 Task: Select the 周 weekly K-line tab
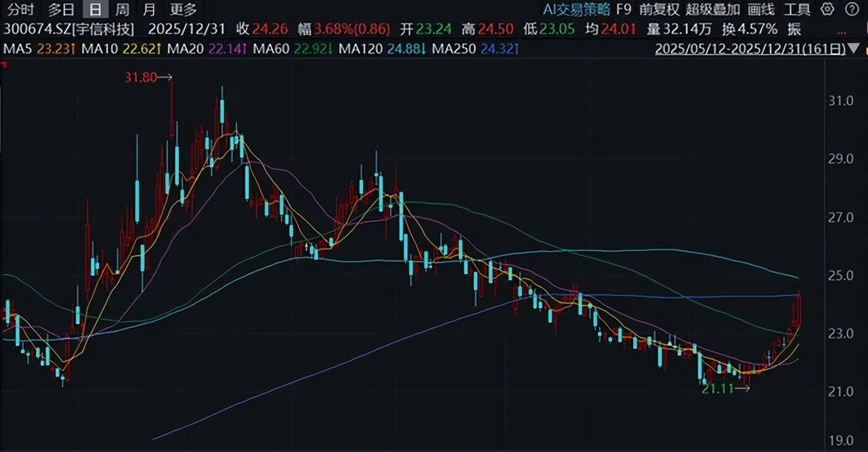(x=123, y=9)
